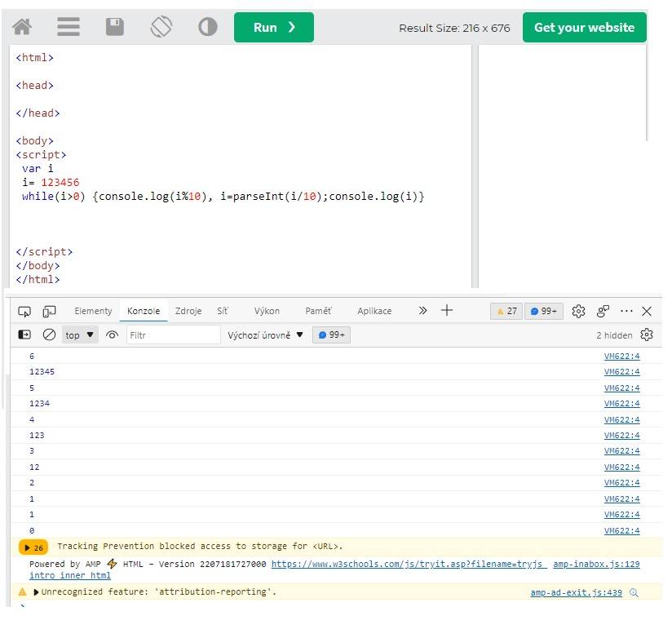Switch to the Elementy tab
The image size is (672, 638).
[93, 312]
